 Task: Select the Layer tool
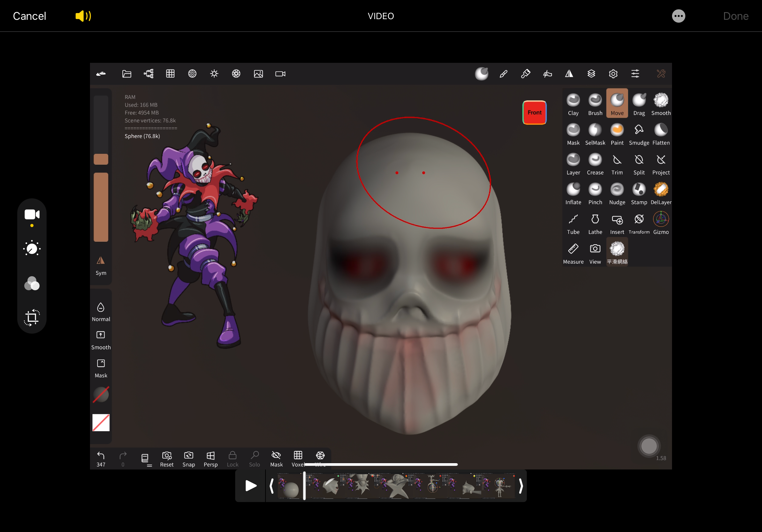tap(573, 164)
